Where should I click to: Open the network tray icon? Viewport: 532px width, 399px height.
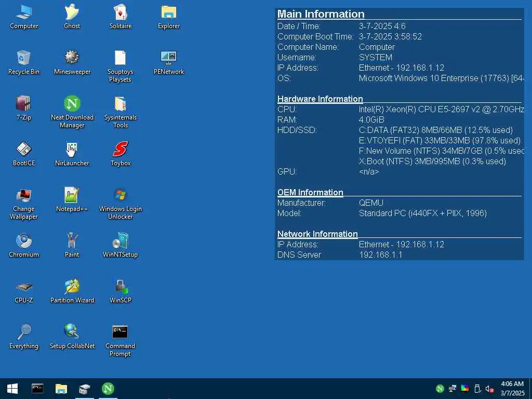pos(453,389)
